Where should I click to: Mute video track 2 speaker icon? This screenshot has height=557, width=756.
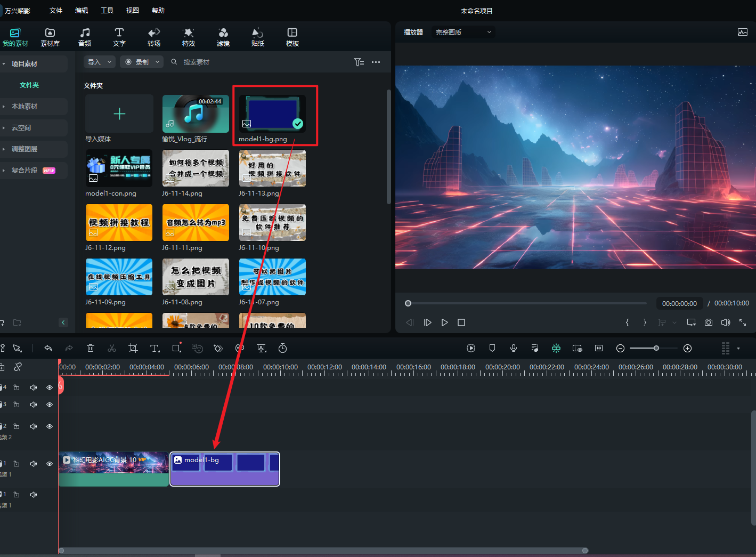point(34,426)
